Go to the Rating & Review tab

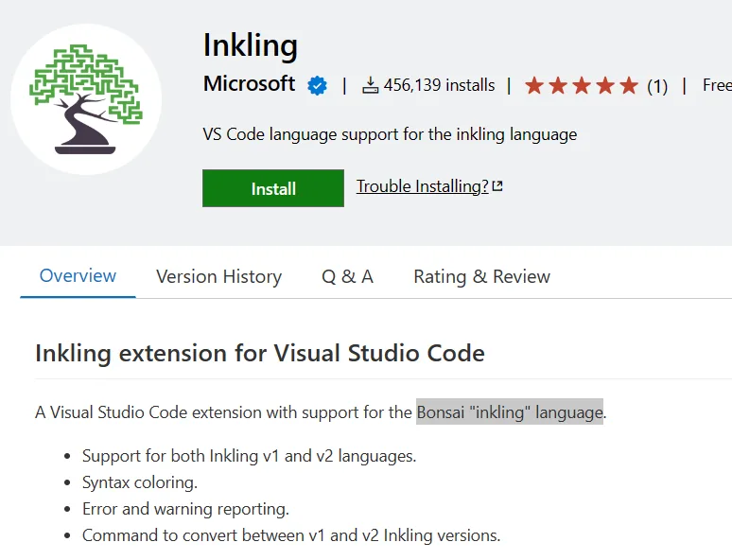(481, 277)
